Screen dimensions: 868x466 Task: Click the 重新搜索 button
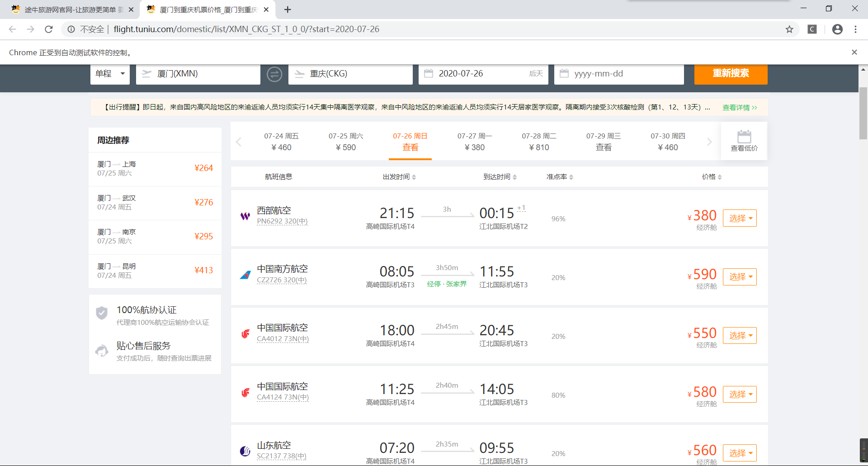pos(731,74)
